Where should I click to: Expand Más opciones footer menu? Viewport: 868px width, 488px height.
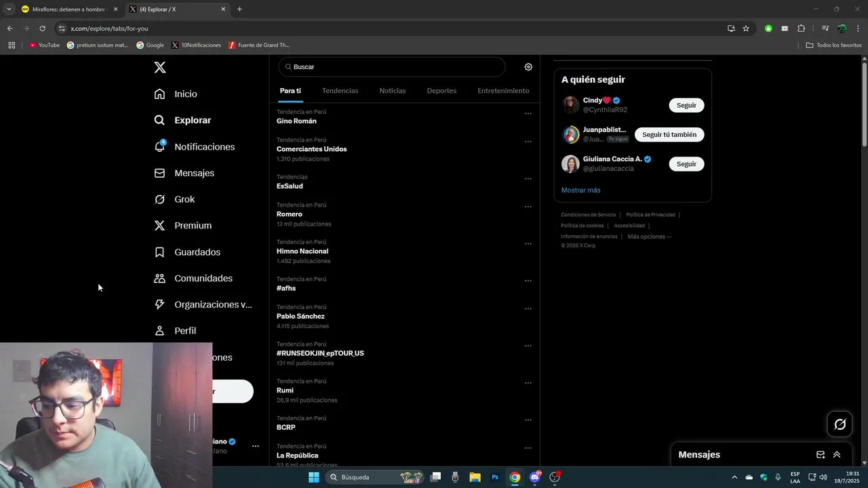[649, 237]
